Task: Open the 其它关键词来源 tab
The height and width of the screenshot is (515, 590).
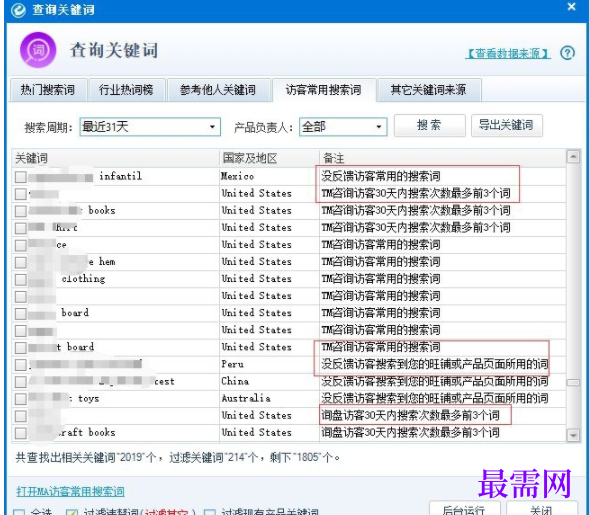Action: click(429, 90)
